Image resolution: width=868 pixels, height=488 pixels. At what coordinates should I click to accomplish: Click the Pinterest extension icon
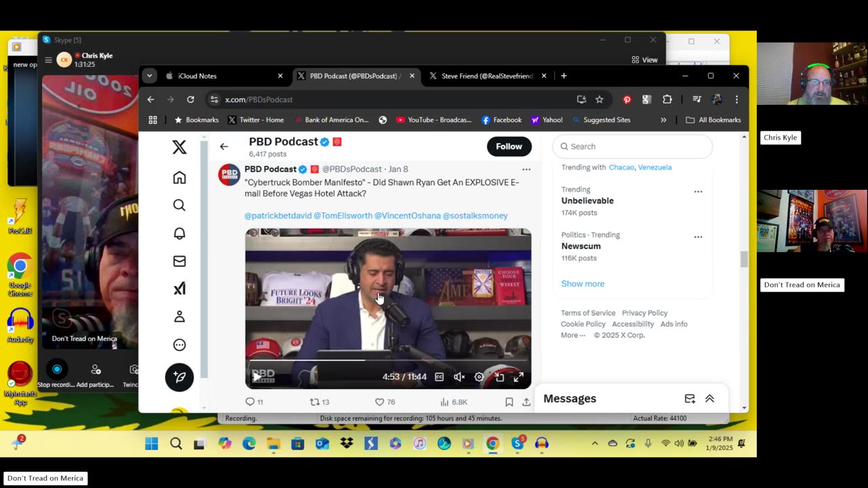[627, 100]
